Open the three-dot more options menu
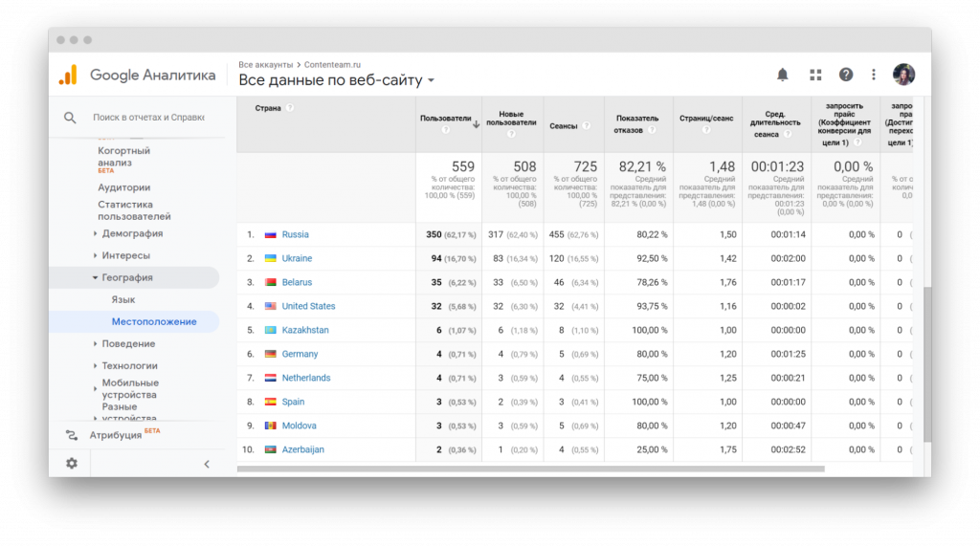This screenshot has height=546, width=980. 874,75
